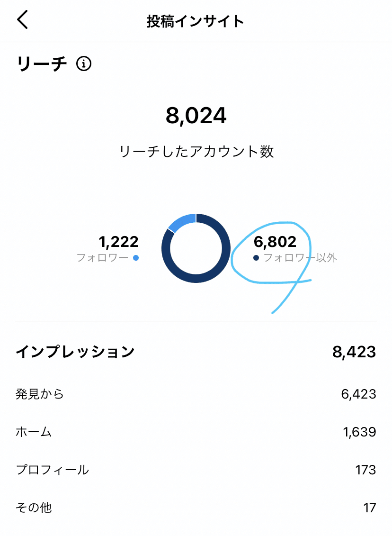Open the リーチ info icon
Viewport: 392px width, 536px height.
coord(83,64)
